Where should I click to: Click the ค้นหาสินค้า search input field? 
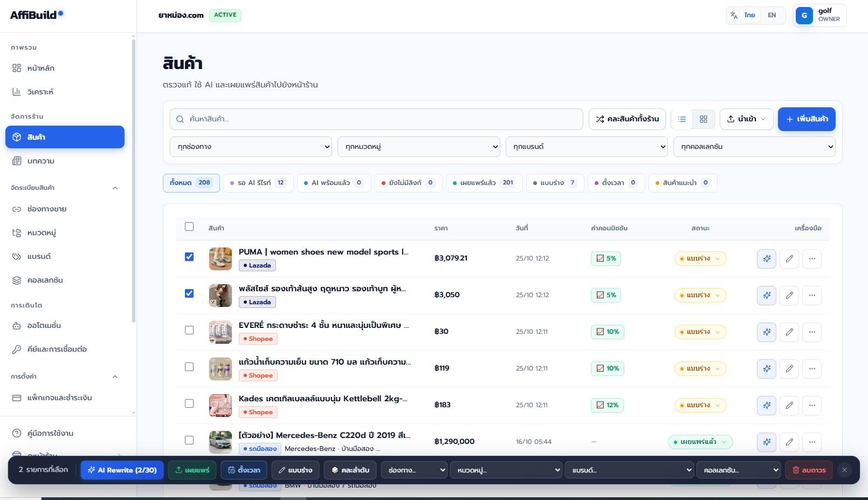pyautogui.click(x=376, y=119)
